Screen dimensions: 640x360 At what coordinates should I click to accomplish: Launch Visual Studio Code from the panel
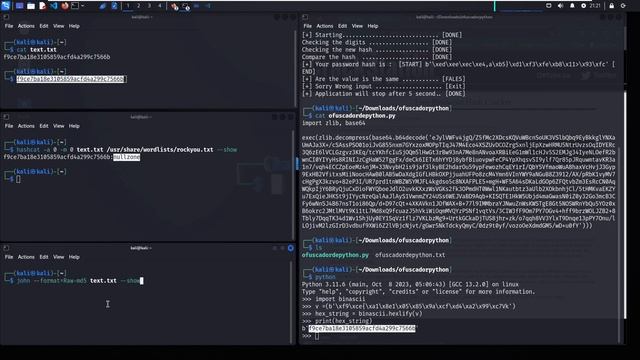click(54, 6)
